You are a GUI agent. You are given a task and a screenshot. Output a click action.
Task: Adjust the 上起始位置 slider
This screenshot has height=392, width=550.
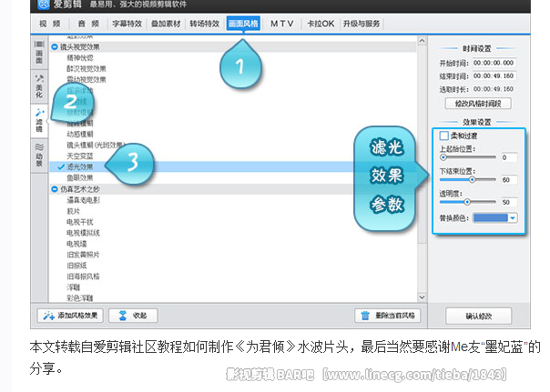[x=443, y=157]
